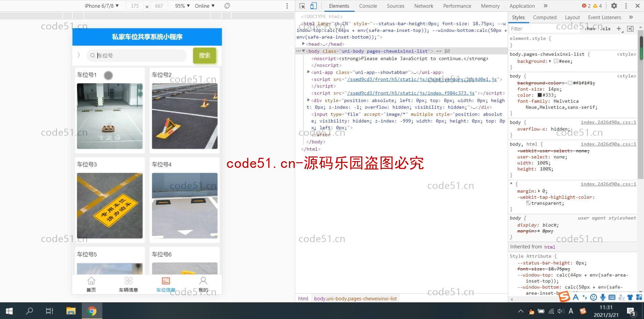Click the rotate device icon

tap(227, 6)
